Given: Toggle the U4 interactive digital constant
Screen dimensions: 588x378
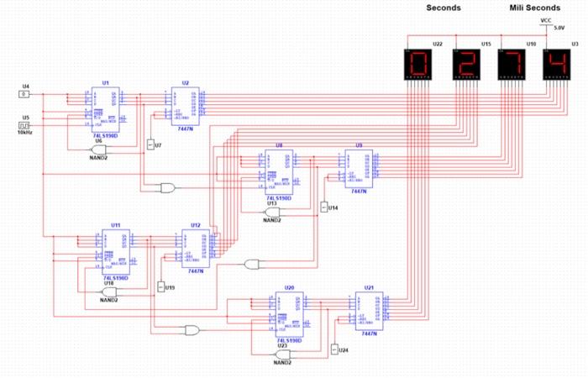Looking at the screenshot, I should click(24, 94).
